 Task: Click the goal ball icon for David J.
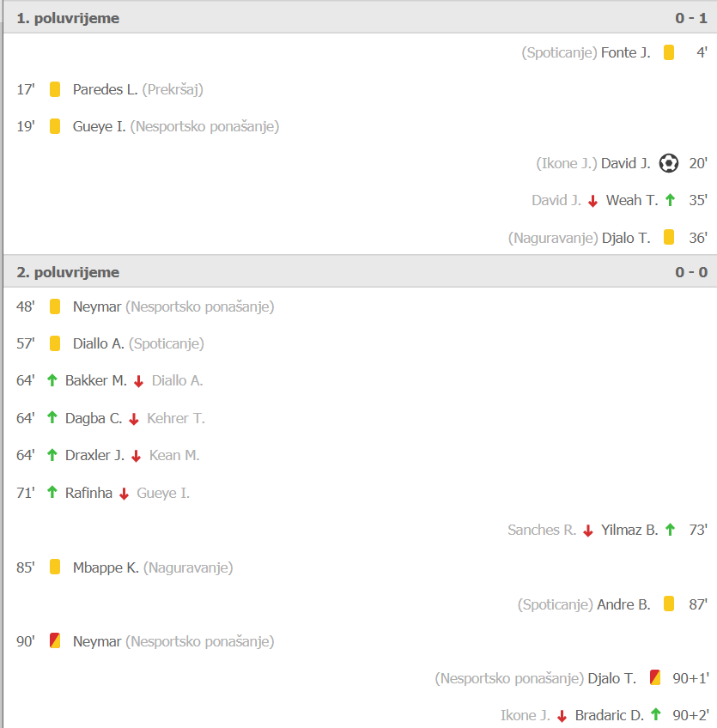669,163
